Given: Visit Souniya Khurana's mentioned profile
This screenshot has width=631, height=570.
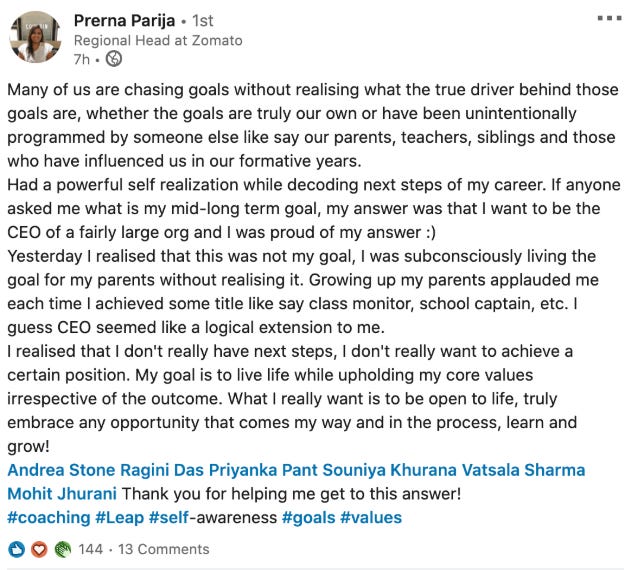Looking at the screenshot, I should pos(390,470).
